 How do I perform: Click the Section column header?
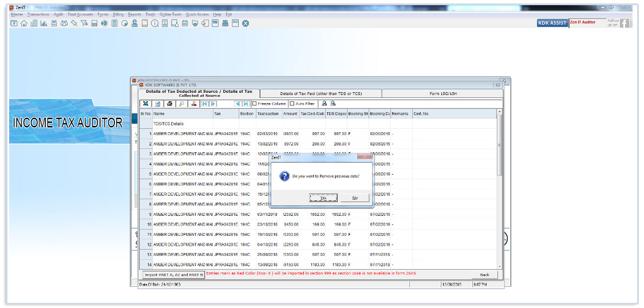(247, 114)
